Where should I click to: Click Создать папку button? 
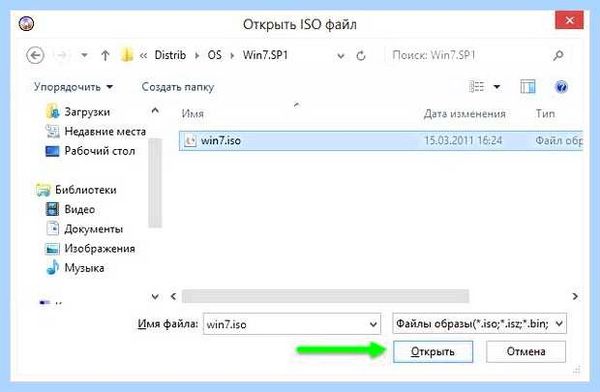point(178,87)
